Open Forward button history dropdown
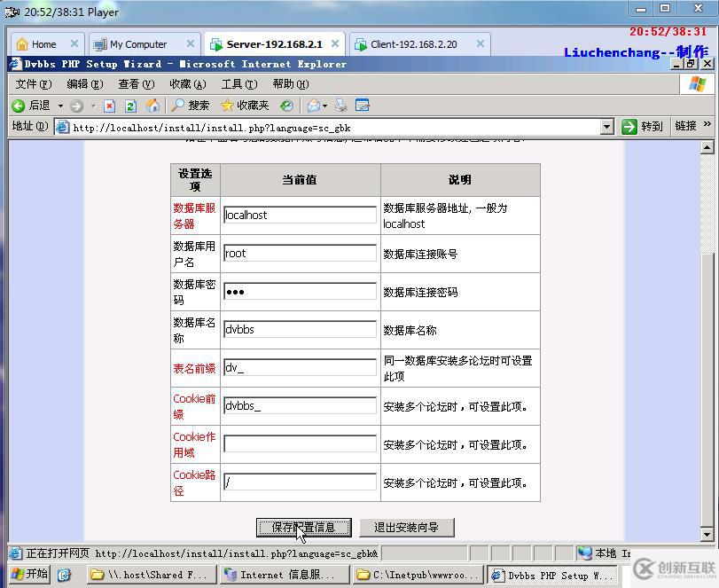Image resolution: width=719 pixels, height=588 pixels. (x=93, y=106)
